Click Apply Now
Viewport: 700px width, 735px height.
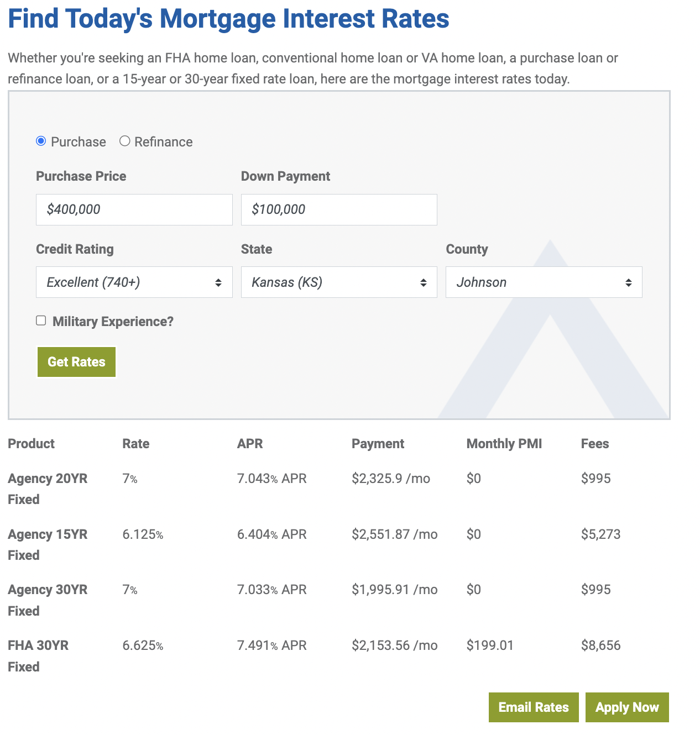[627, 707]
